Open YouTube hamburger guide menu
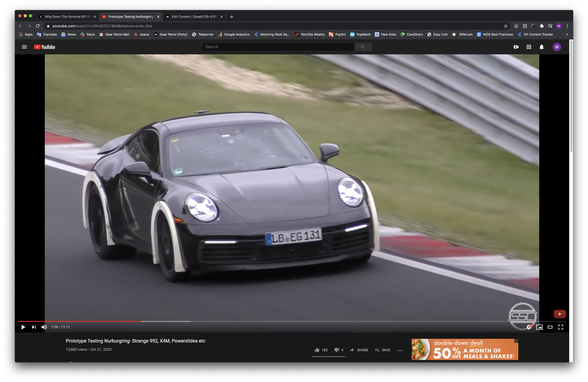The height and width of the screenshot is (382, 588). [x=24, y=47]
